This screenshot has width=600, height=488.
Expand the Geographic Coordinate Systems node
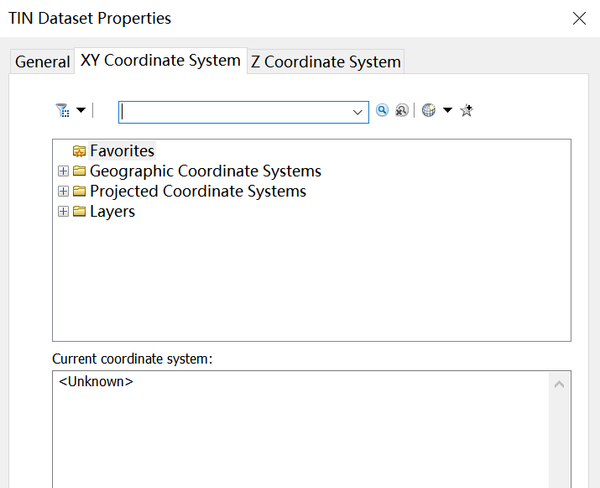(x=64, y=171)
